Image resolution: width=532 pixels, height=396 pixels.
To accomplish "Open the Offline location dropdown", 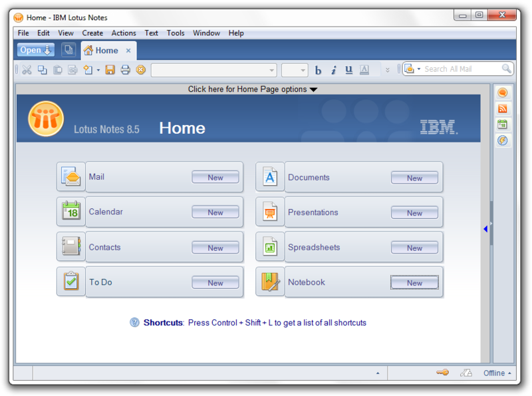I will click(497, 373).
